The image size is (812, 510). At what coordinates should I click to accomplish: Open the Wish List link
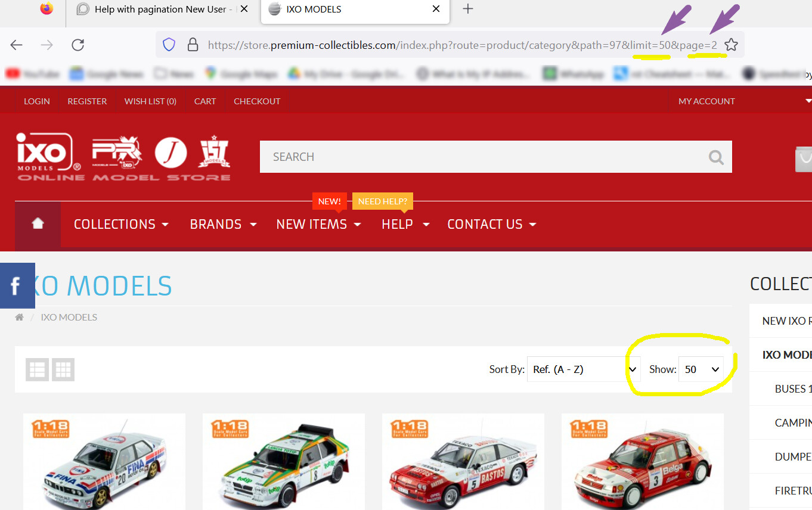tap(150, 101)
